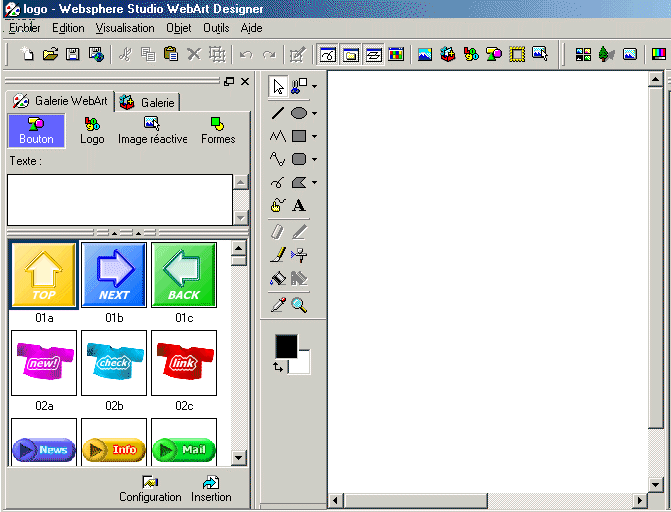This screenshot has width=671, height=512.
Task: Click the Delete X icon in toolbar
Action: point(194,54)
